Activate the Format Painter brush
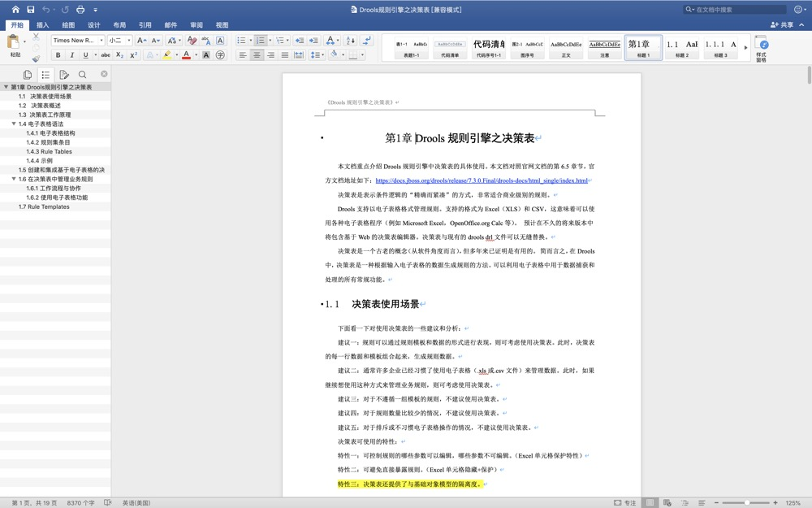The width and height of the screenshot is (812, 508). (x=36, y=59)
